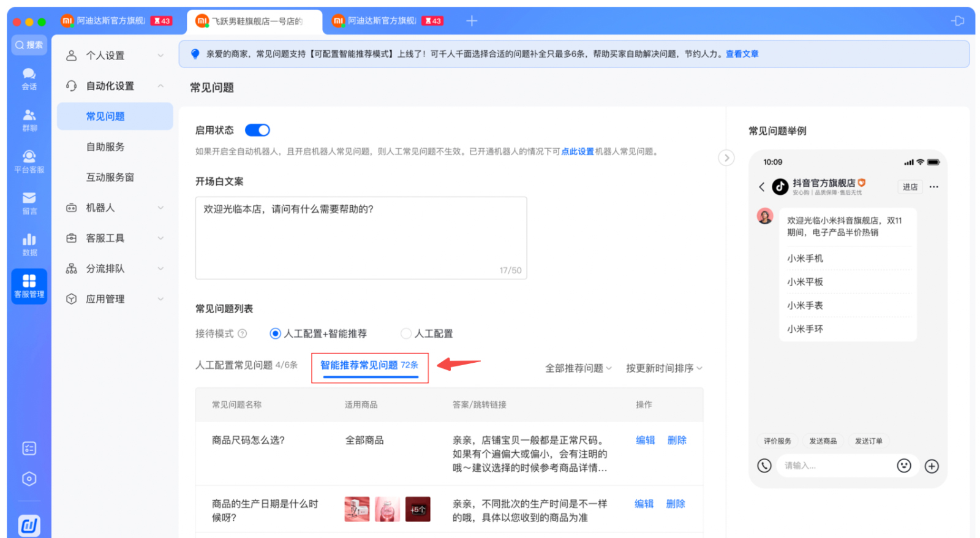Click the Douyin store avatar in preview
This screenshot has height=538, width=980.
(x=780, y=187)
